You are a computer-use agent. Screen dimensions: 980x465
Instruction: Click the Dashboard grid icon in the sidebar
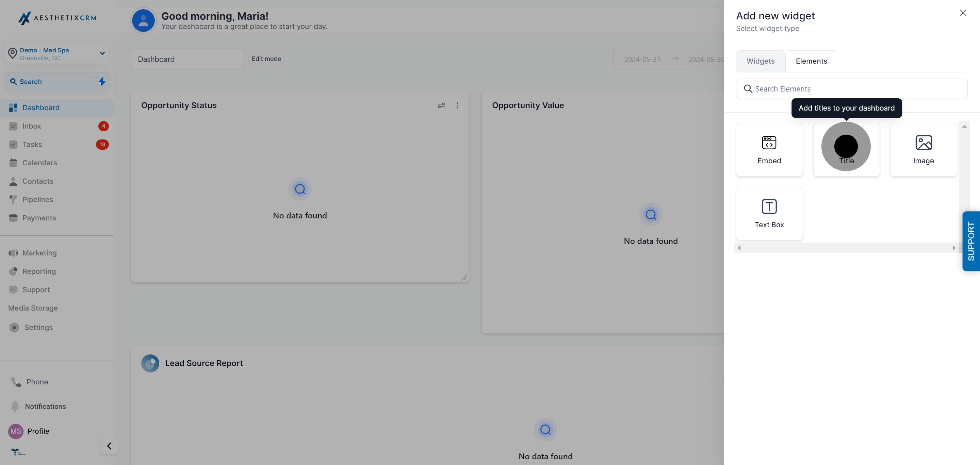pos(13,107)
